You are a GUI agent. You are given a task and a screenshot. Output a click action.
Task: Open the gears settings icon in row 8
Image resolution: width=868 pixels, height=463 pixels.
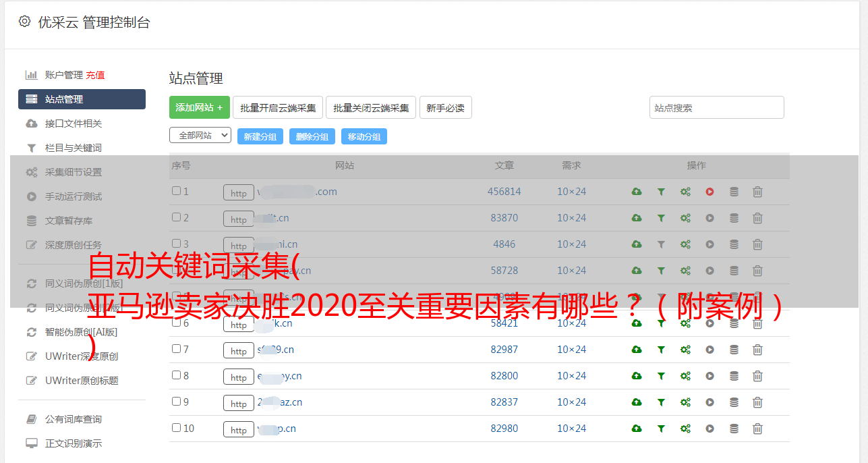pos(685,376)
